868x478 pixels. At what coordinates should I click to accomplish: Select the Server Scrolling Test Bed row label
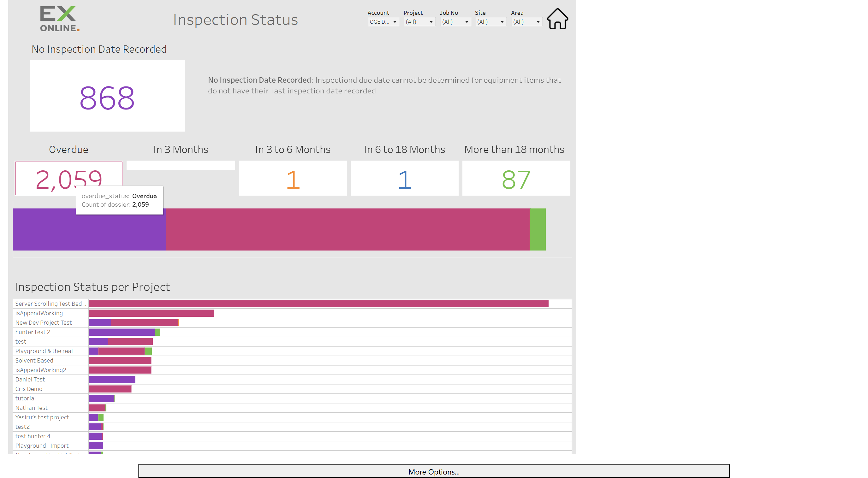point(51,304)
